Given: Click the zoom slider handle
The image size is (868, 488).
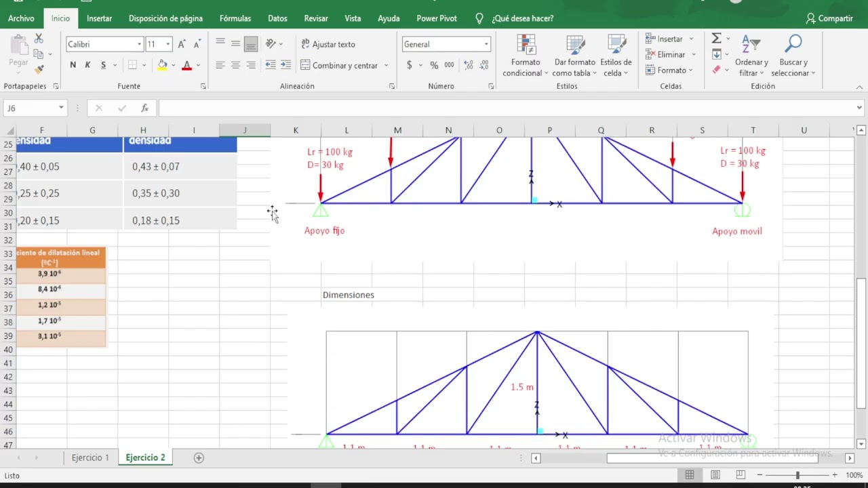Looking at the screenshot, I should [x=797, y=475].
